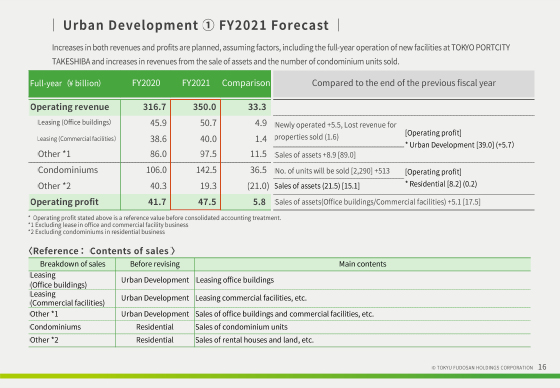
Task: Click the Operating revenue FY2021 value 350.0
Action: (x=205, y=107)
